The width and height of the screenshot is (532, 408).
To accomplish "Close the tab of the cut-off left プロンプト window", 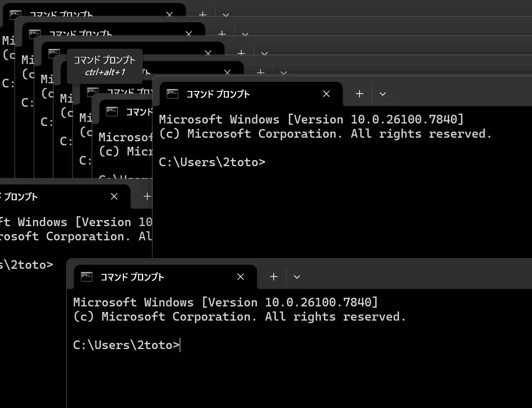I will 114,196.
